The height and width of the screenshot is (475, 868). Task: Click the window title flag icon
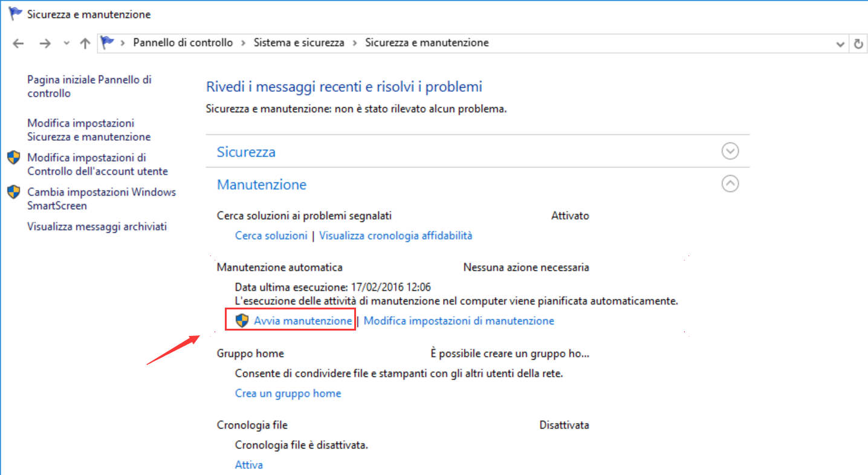[15, 14]
